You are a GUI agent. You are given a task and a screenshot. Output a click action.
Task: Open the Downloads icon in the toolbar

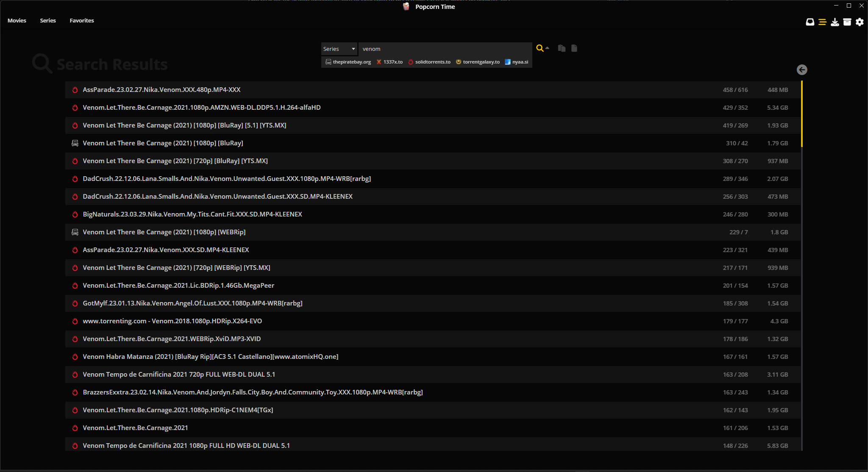pos(835,22)
